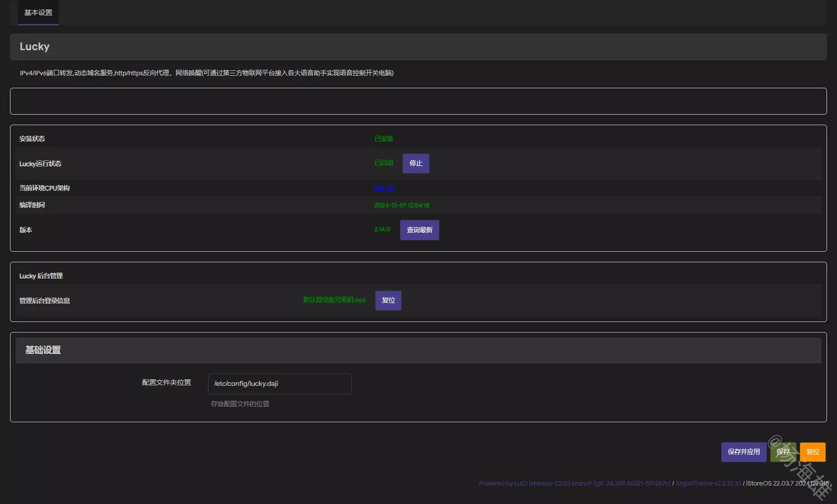Click the 保存并应用 button
The image size is (837, 504).
click(744, 452)
